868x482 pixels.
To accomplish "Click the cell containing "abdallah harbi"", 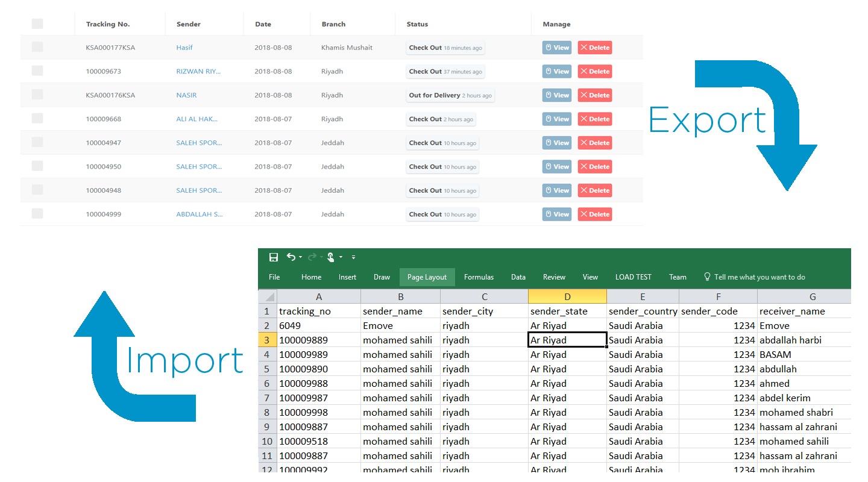I will click(x=804, y=340).
